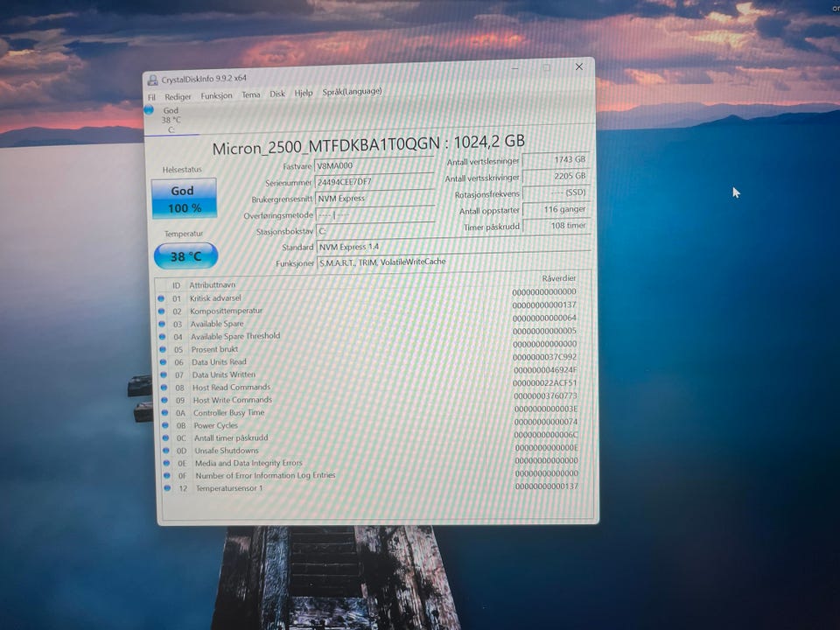Select the Available Spare Threshold attribute name
The width and height of the screenshot is (840, 630).
235,336
